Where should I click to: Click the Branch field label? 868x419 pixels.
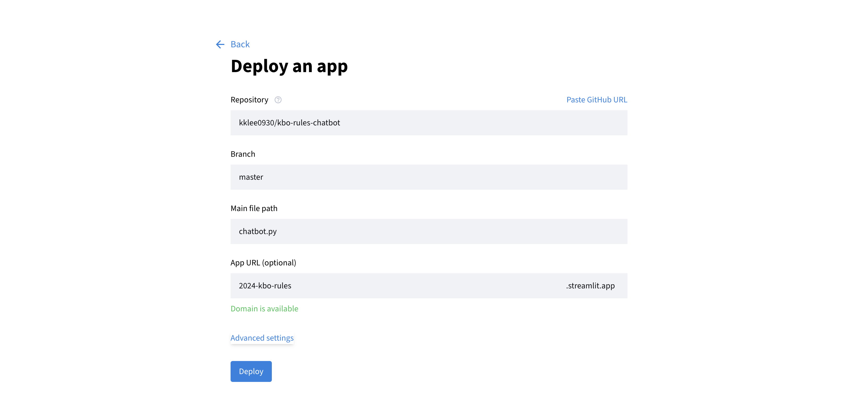[x=243, y=154]
